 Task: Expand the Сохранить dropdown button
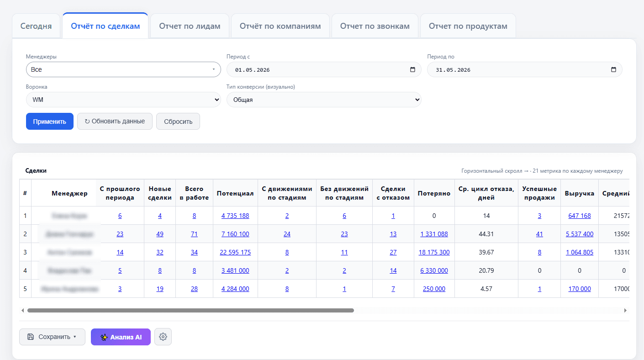[x=52, y=337]
